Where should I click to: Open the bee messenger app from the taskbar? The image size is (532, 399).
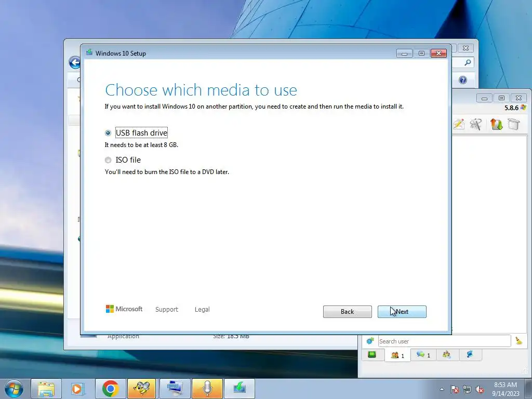pyautogui.click(x=141, y=389)
